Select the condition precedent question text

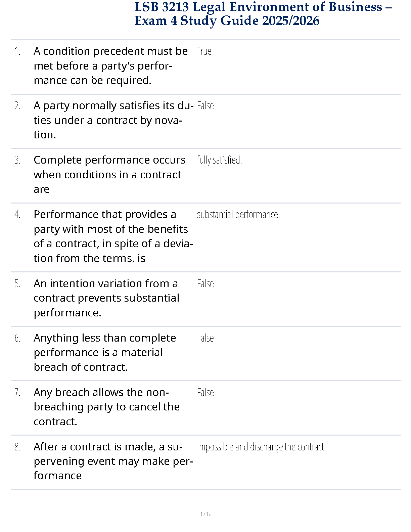click(x=111, y=66)
